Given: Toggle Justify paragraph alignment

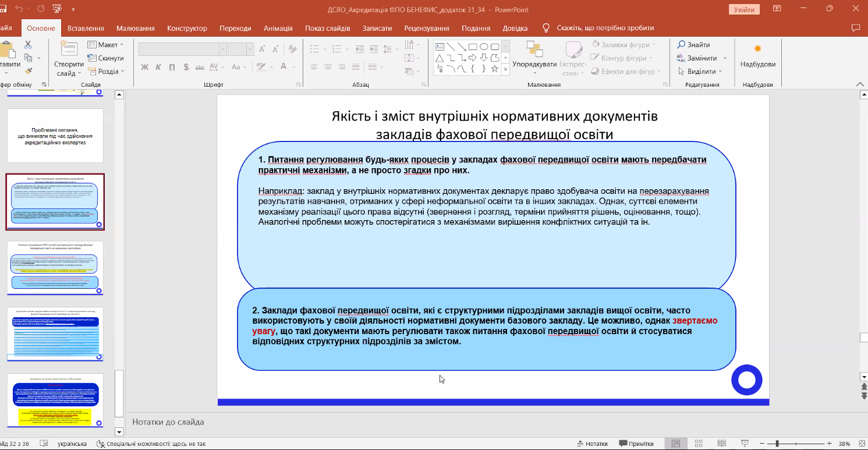Looking at the screenshot, I should tap(356, 67).
